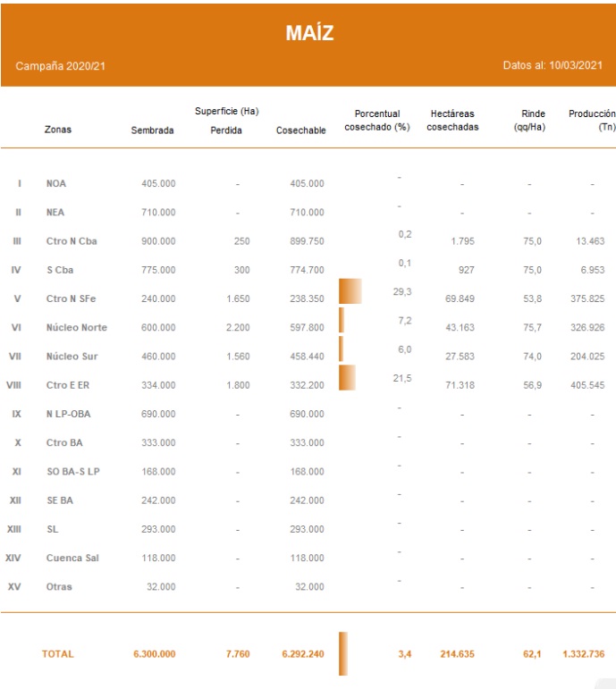
Task: Click the Ctro N Cba zone name
Action: 72,241
